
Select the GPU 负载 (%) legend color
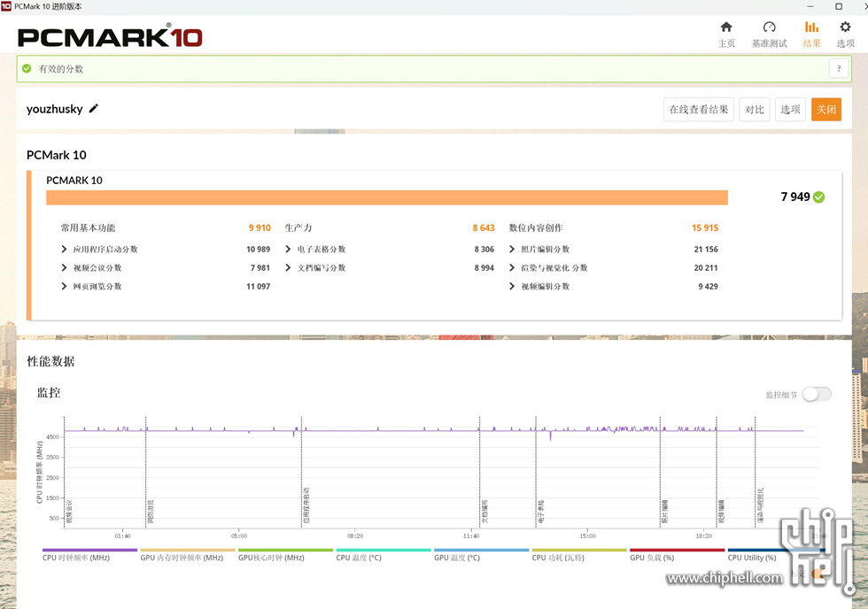(x=677, y=550)
